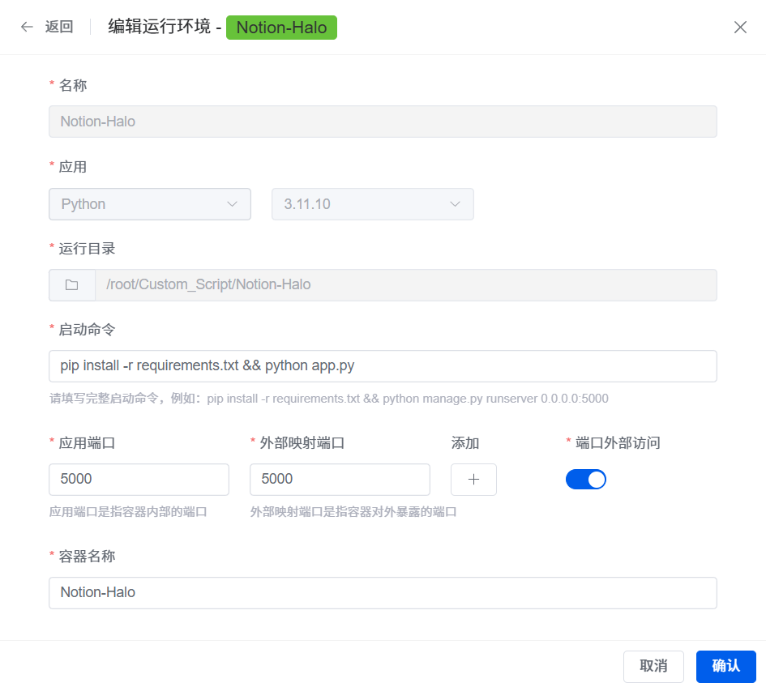This screenshot has width=766, height=700.
Task: Click the run directory path field
Action: click(406, 285)
